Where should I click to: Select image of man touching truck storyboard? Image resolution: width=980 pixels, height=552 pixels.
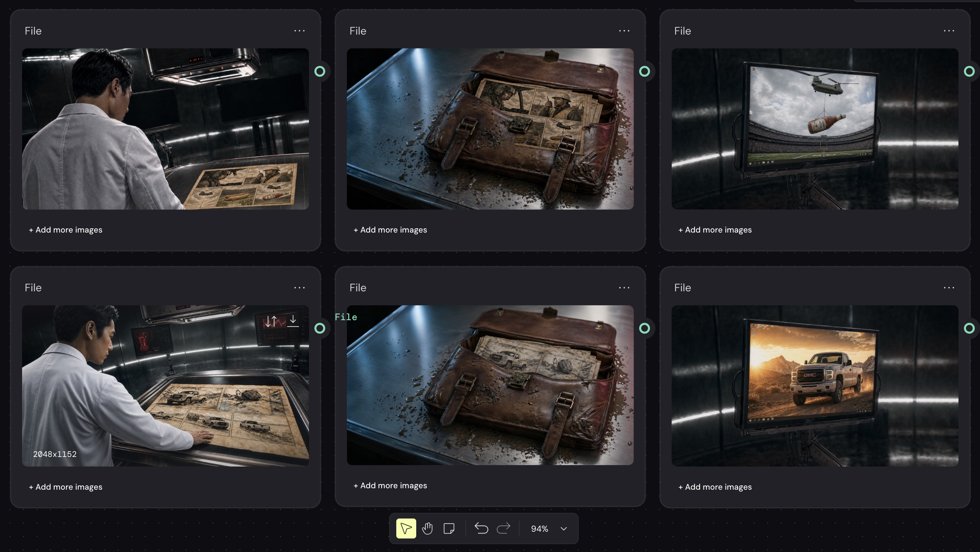point(165,386)
